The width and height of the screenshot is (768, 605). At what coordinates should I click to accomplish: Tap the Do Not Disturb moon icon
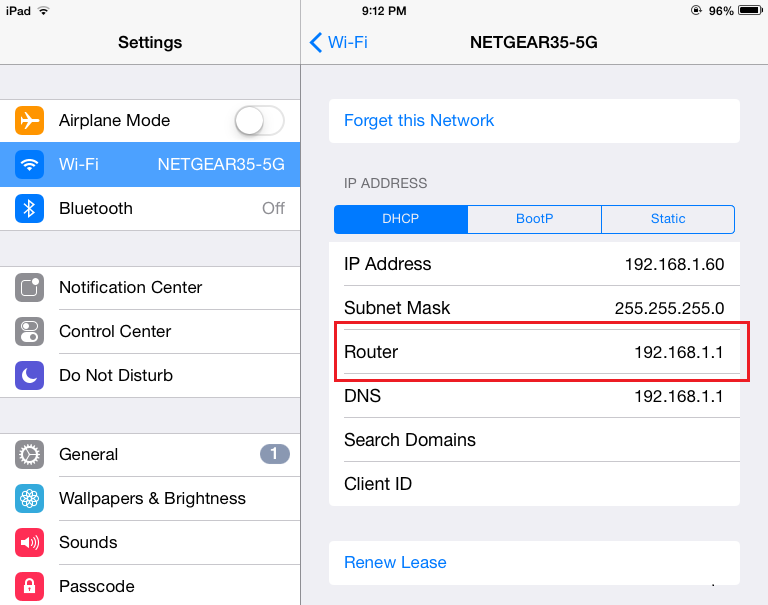(x=30, y=376)
